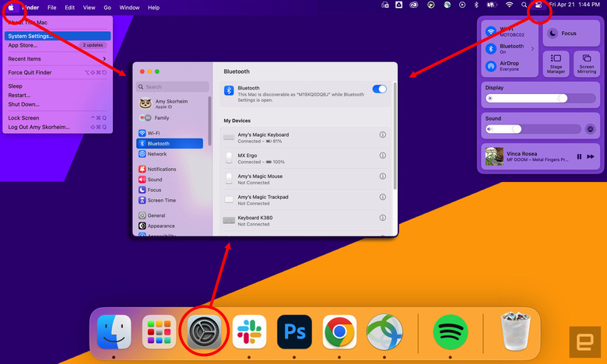Open Spotify in the Dock
607x364 pixels.
(450, 332)
